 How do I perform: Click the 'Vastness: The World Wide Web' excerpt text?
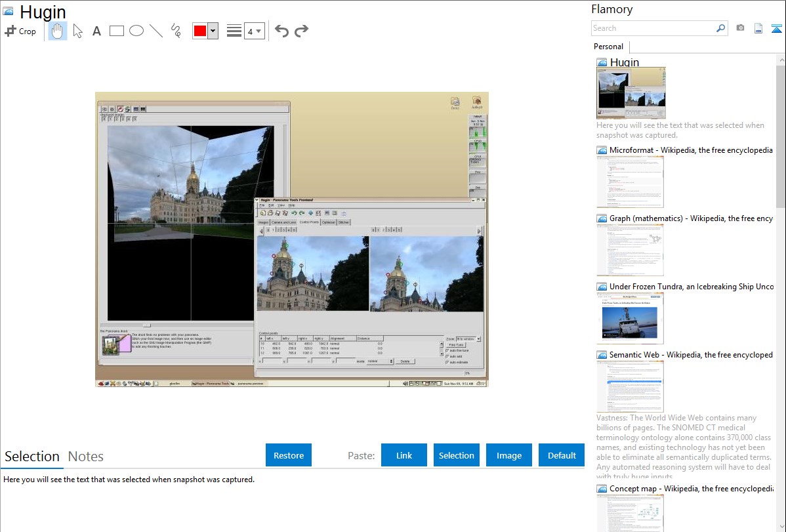point(684,447)
